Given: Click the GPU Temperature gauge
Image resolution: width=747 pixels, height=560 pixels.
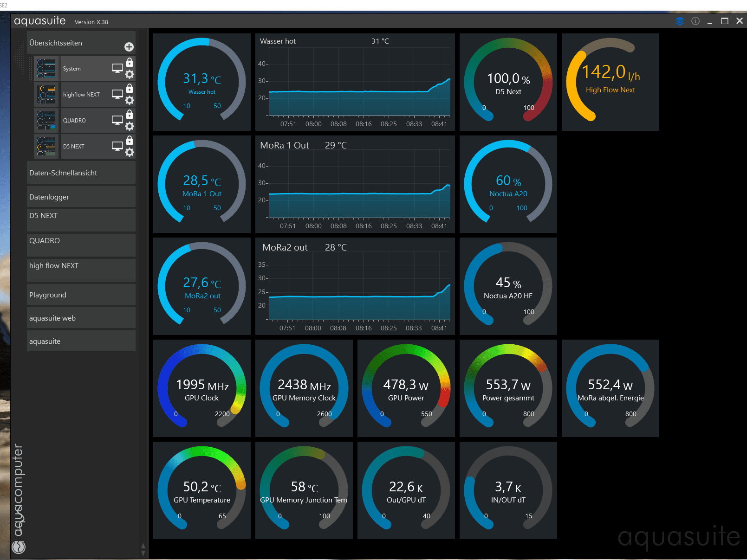Looking at the screenshot, I should click(x=202, y=490).
